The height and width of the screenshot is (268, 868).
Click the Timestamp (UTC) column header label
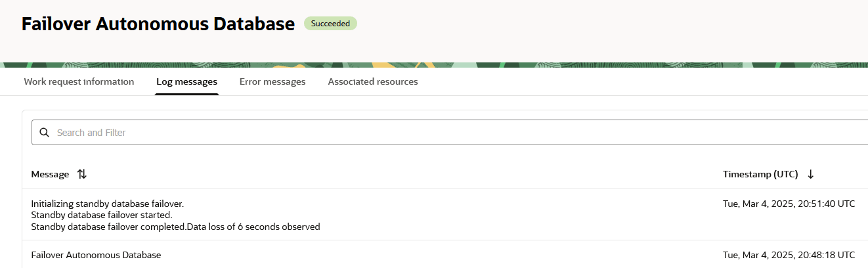[x=760, y=175]
